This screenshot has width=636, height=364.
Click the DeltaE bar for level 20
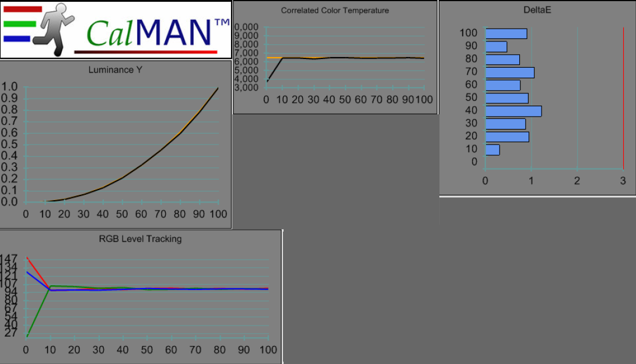pos(507,137)
